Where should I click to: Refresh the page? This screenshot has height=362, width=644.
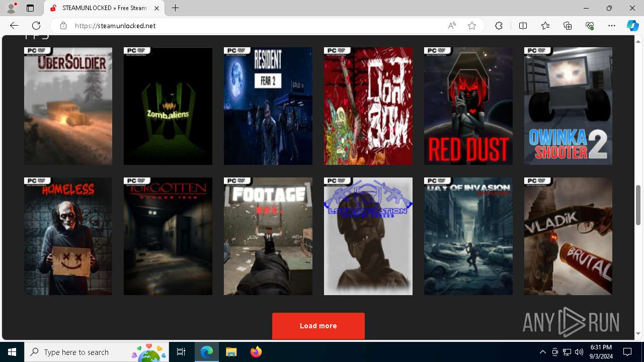pos(36,26)
